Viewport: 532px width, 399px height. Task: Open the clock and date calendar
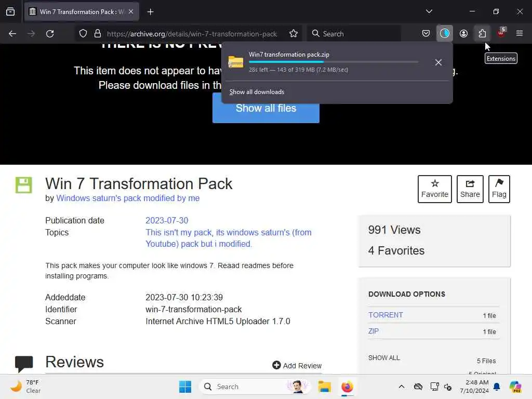point(474,387)
